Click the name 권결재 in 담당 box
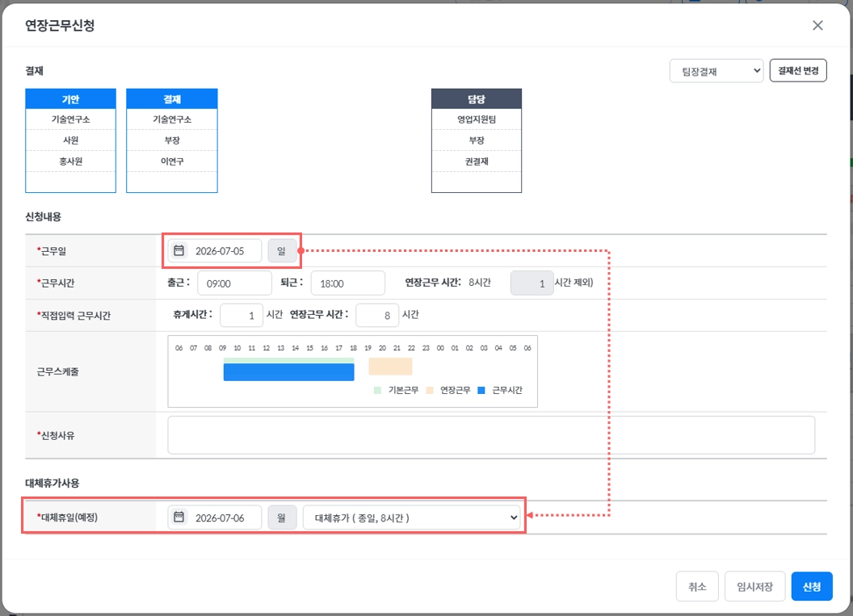The height and width of the screenshot is (616, 853). tap(477, 161)
